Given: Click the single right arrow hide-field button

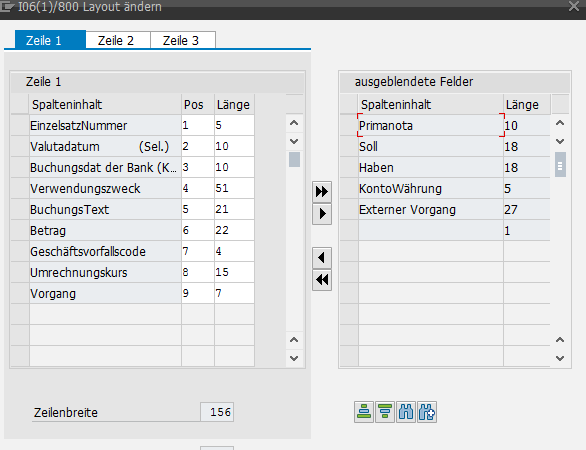Looking at the screenshot, I should pyautogui.click(x=322, y=214).
